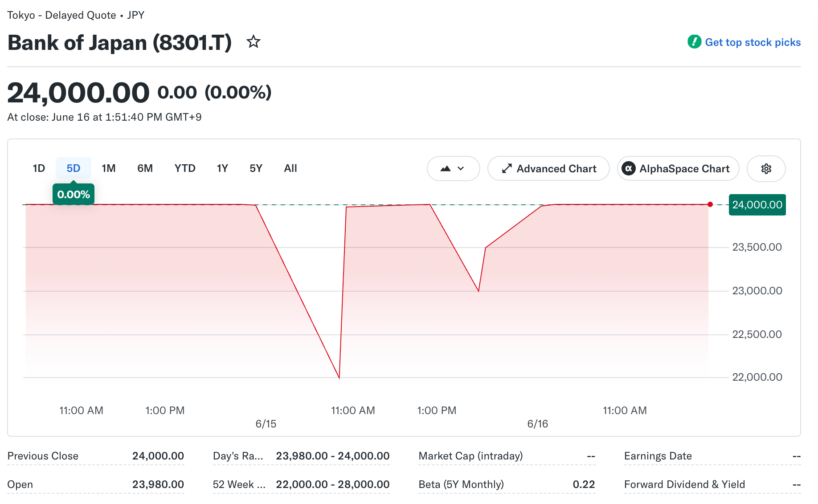Show the 5Y chart range
818x504 pixels.
click(x=256, y=168)
